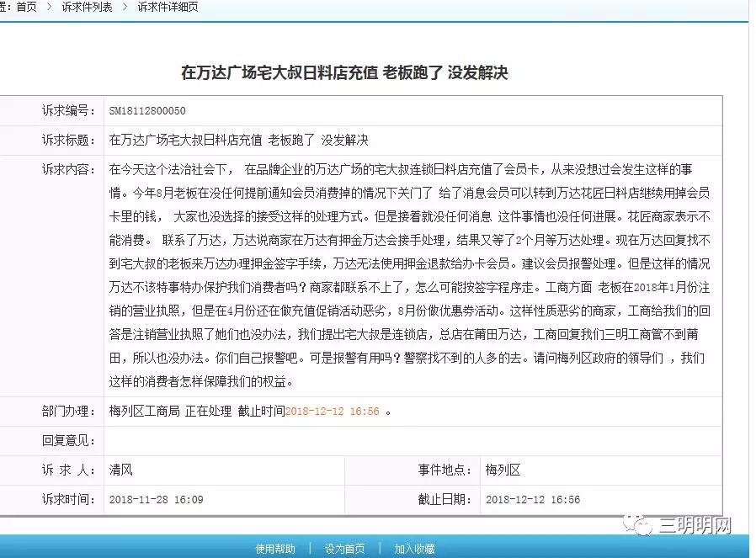Click the empty 回复意见 field

(413, 441)
